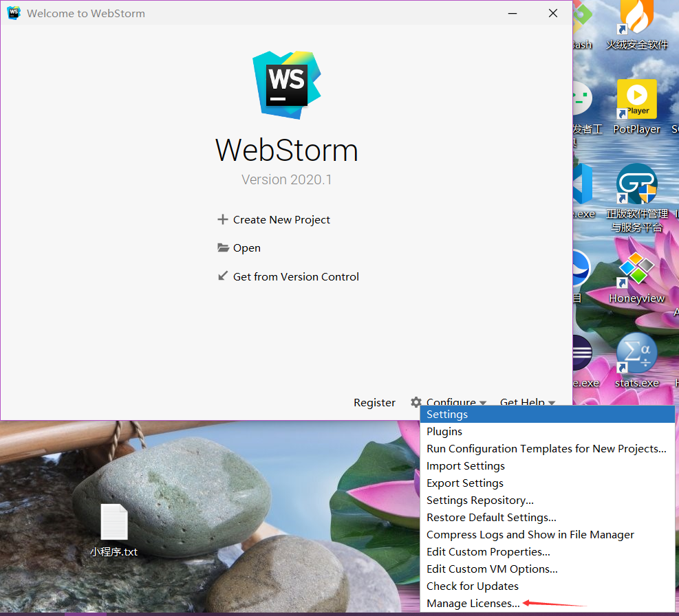Open the Configure gear icon
Viewport: 679px width, 616px height.
click(x=416, y=403)
